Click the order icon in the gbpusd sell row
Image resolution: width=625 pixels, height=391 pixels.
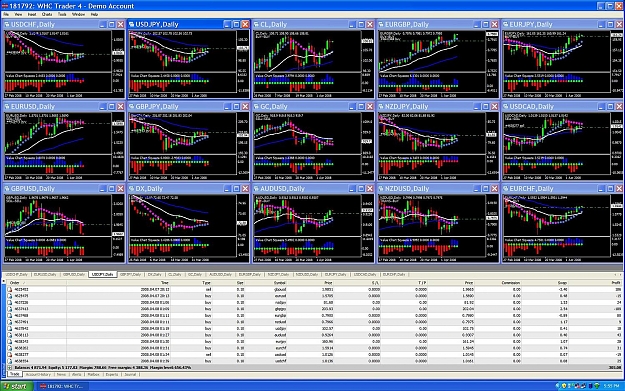click(10, 289)
